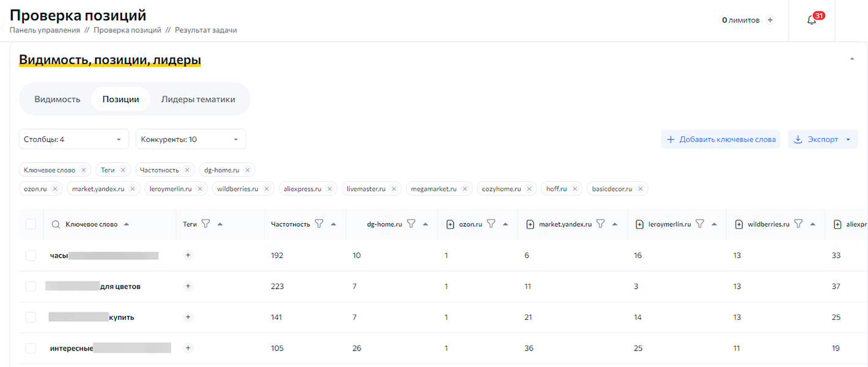Click the page icon before market.yandex.ru header

click(x=531, y=224)
